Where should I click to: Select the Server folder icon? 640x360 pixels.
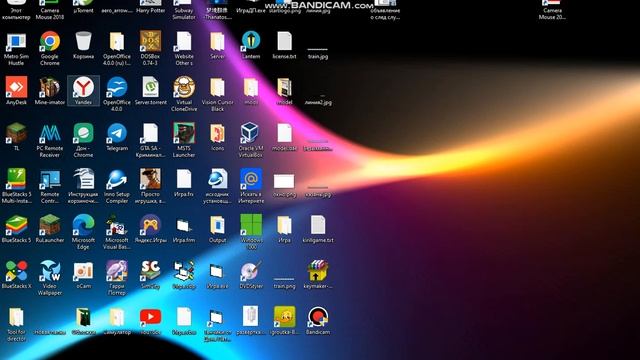217,45
